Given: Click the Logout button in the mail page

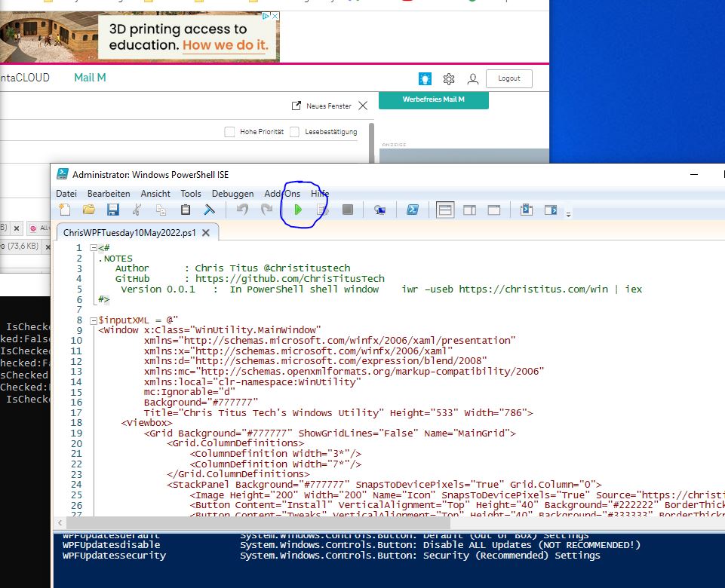Looking at the screenshot, I should (x=509, y=78).
